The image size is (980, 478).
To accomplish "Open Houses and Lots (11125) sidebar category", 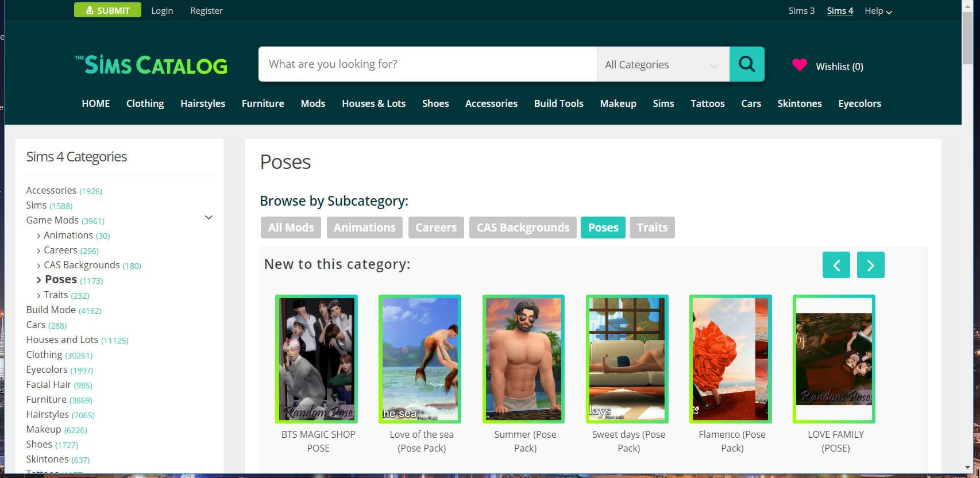I will [x=77, y=340].
